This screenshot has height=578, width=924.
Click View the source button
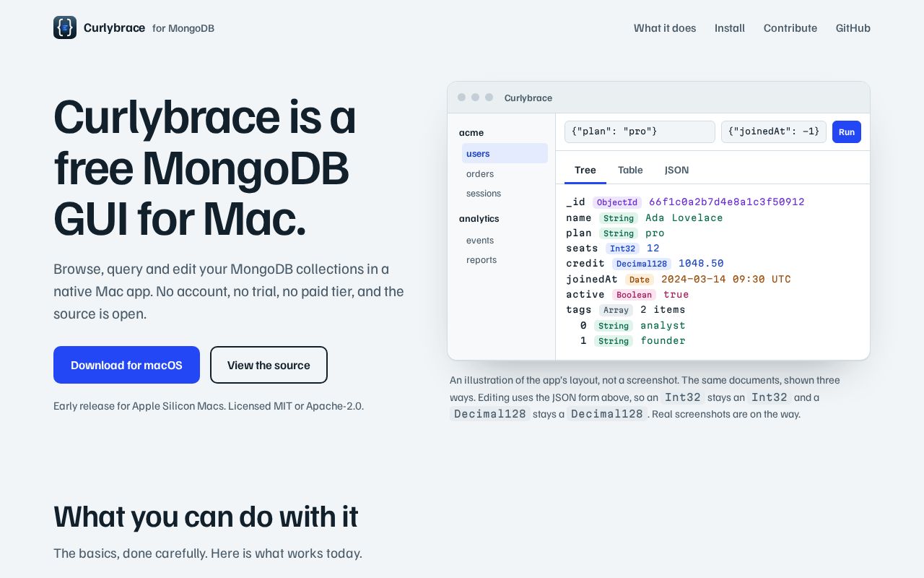coord(269,365)
